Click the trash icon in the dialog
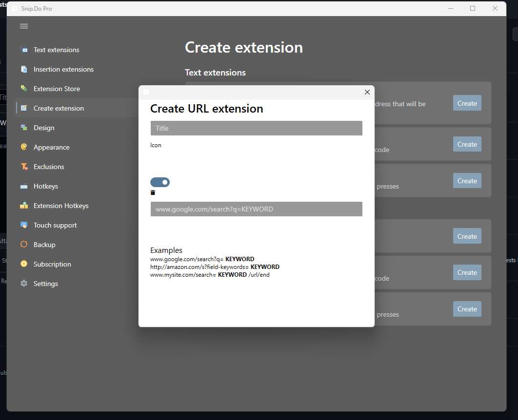 153,192
